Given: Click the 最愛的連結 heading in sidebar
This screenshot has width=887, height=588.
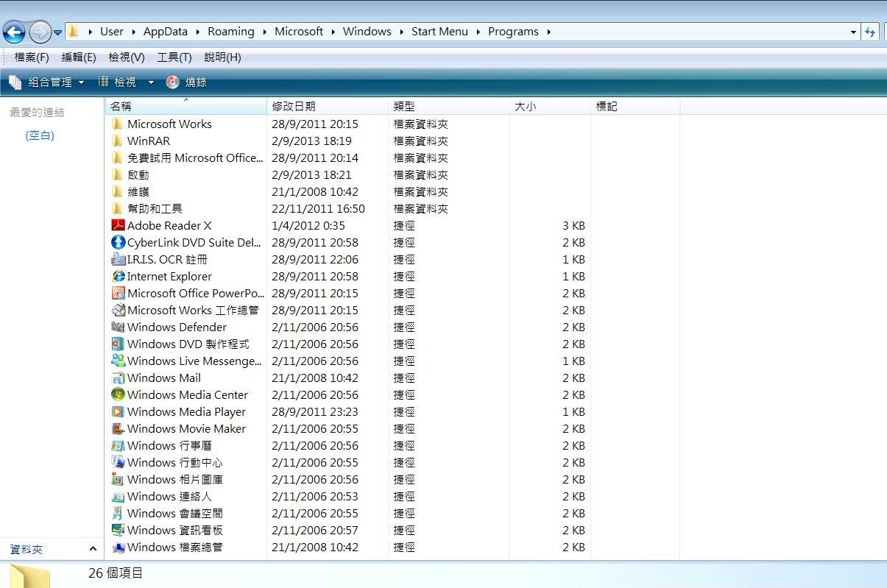Looking at the screenshot, I should (x=37, y=112).
